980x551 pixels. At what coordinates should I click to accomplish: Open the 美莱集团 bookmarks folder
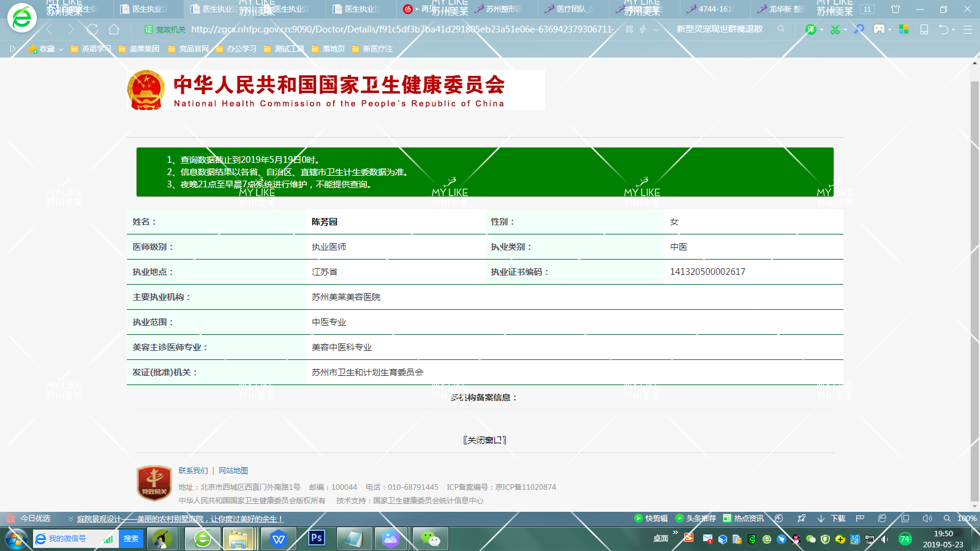click(139, 49)
